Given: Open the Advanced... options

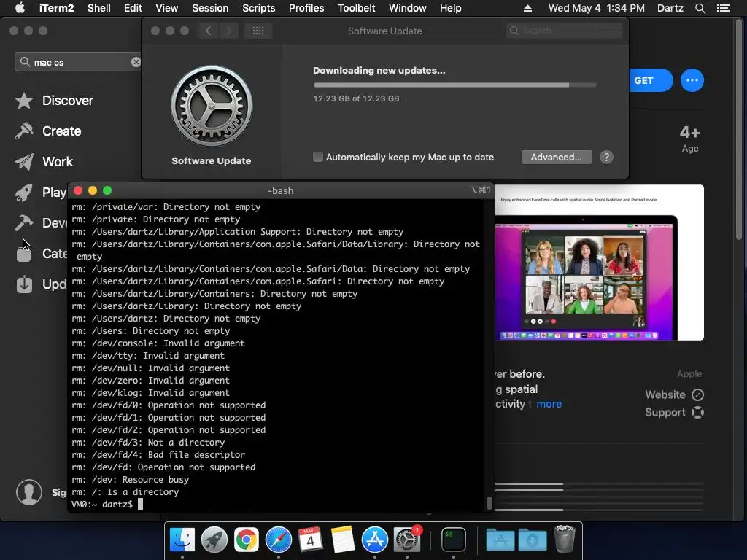Looking at the screenshot, I should 557,157.
